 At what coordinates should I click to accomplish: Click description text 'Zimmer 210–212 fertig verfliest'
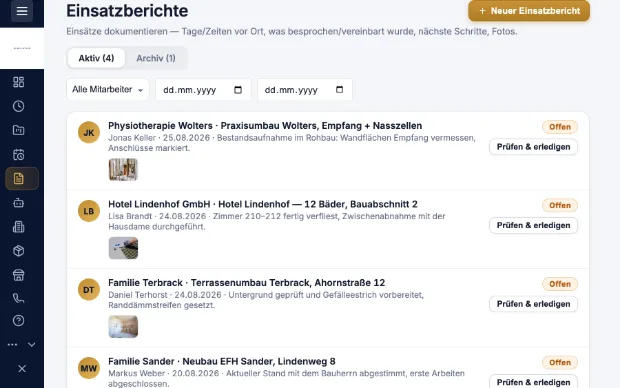276,216
